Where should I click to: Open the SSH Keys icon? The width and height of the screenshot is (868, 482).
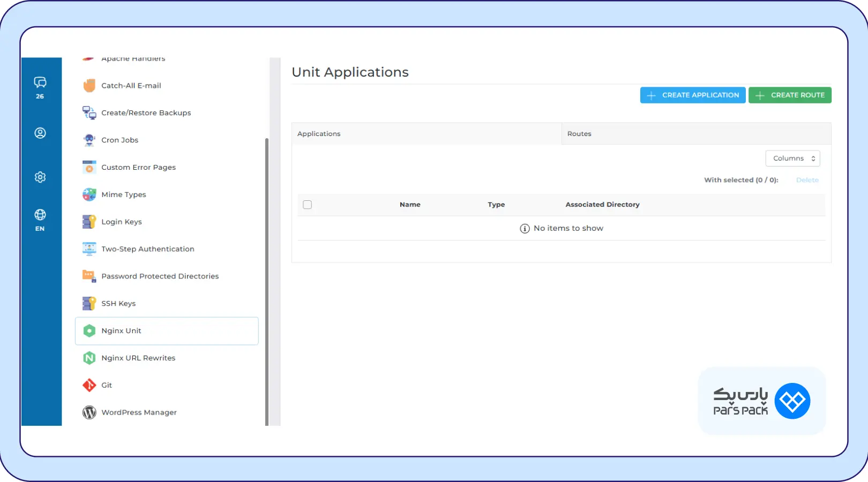[89, 303]
